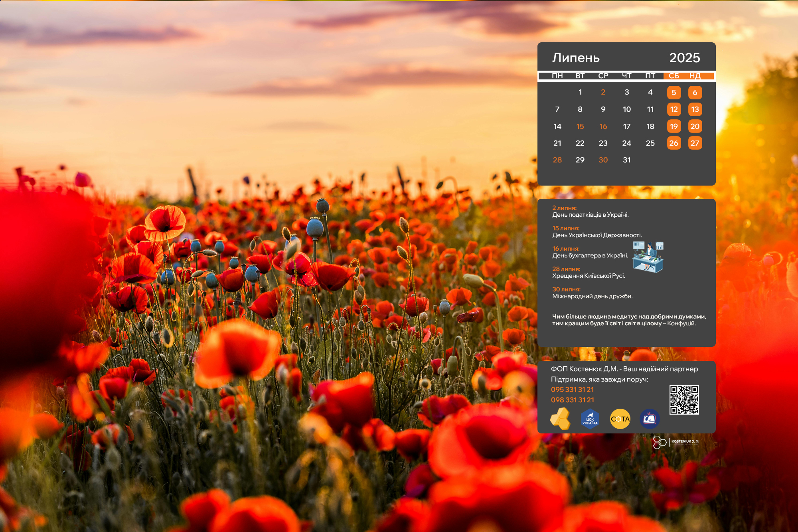Click phone number 098 331 31 21

[x=573, y=400]
